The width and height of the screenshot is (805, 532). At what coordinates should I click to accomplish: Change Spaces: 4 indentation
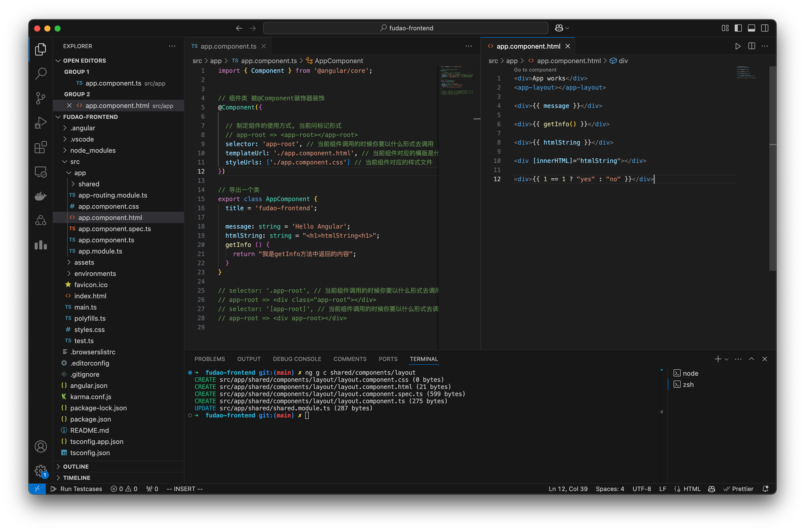point(610,488)
